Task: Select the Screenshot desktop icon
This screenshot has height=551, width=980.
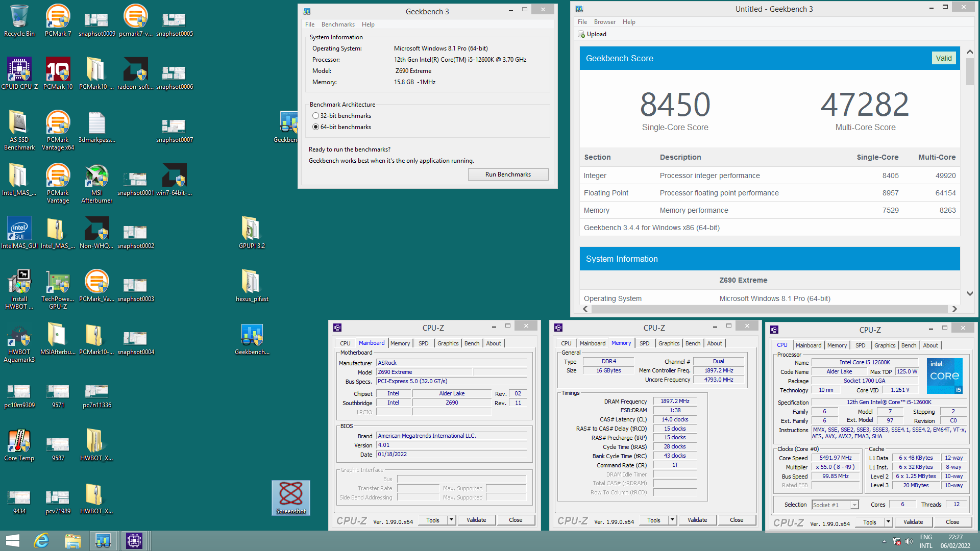Action: click(291, 497)
